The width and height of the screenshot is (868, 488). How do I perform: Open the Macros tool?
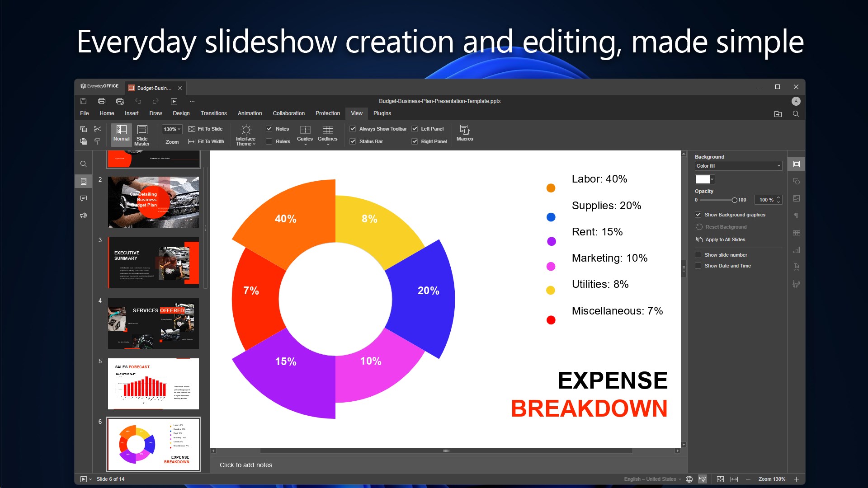coord(465,133)
